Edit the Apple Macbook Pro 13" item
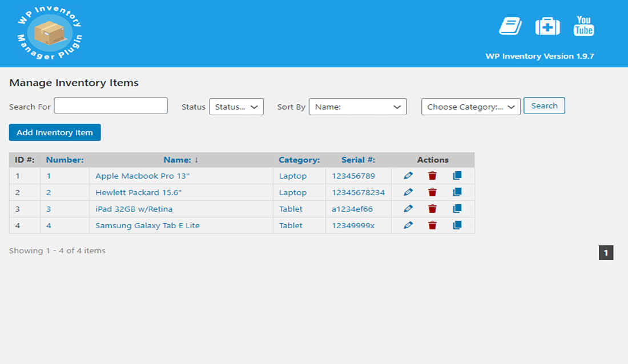The height and width of the screenshot is (364, 628). (x=408, y=176)
